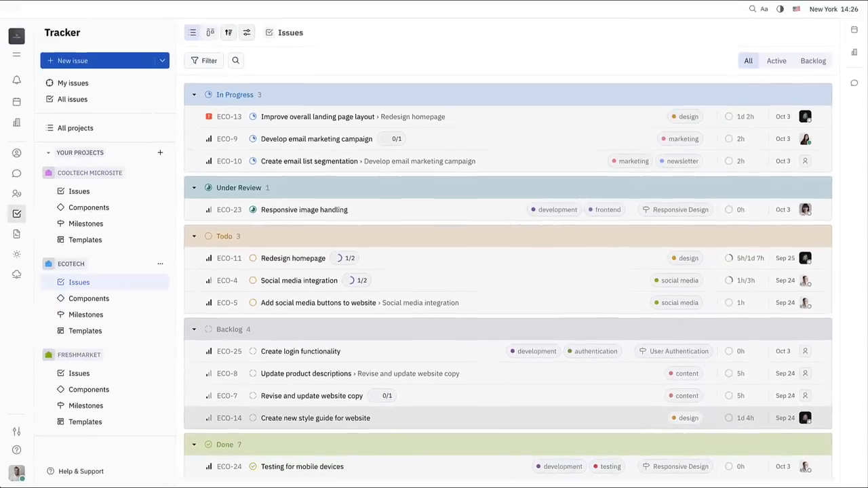Click the frontend label on ECO-23
Viewport: 868px width, 488px height.
coord(604,209)
